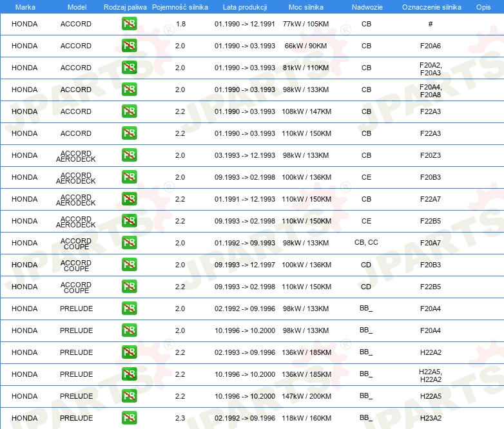504x429 pixels.
Task: Select the CB, CC body cell
Action: (367, 242)
